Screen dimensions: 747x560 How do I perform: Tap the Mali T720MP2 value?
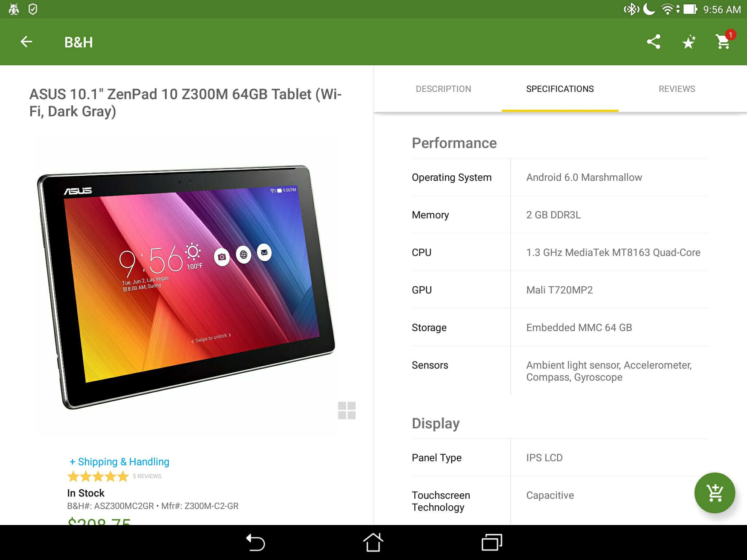point(560,290)
